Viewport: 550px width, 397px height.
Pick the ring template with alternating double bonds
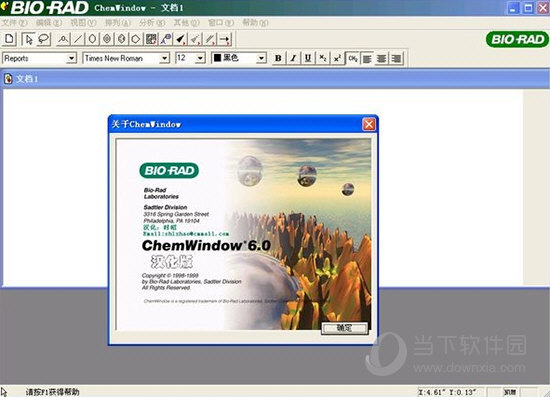point(121,39)
